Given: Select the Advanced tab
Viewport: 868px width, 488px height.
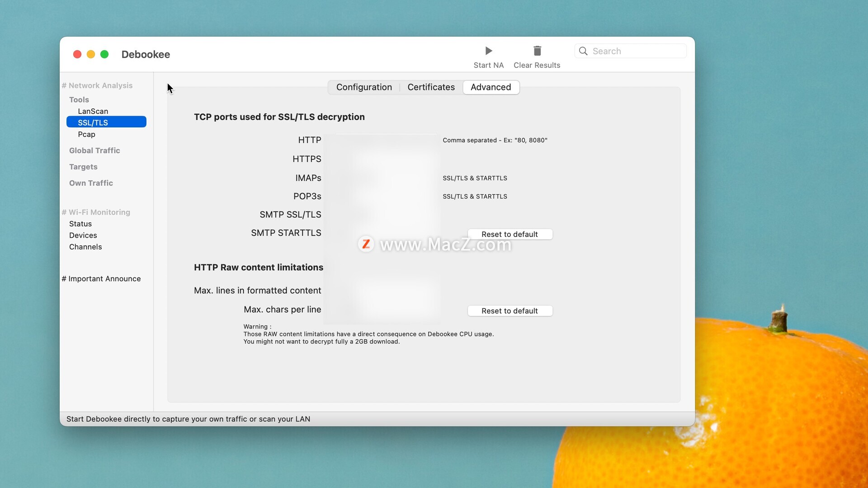Looking at the screenshot, I should pyautogui.click(x=491, y=87).
